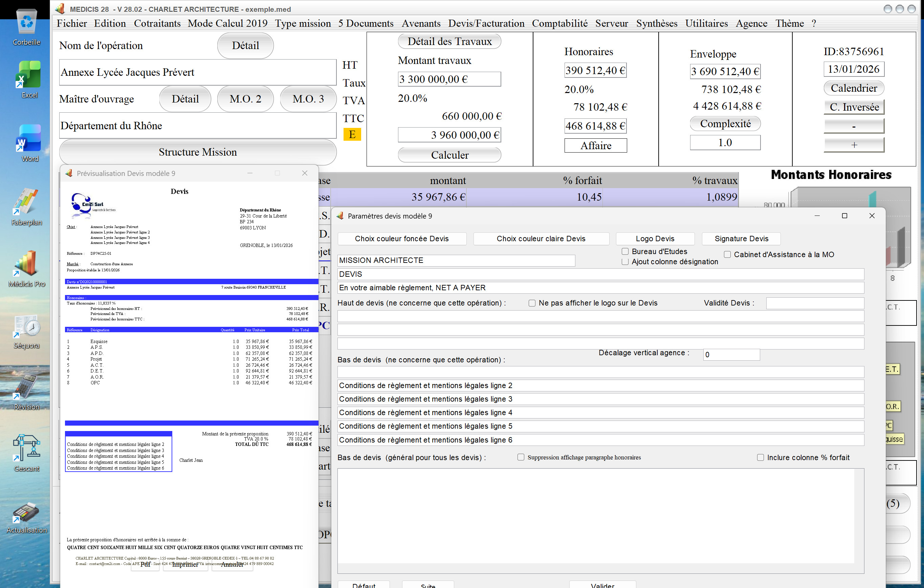Image resolution: width=924 pixels, height=588 pixels.
Task: Open the Word desktop shortcut
Action: pyautogui.click(x=29, y=143)
